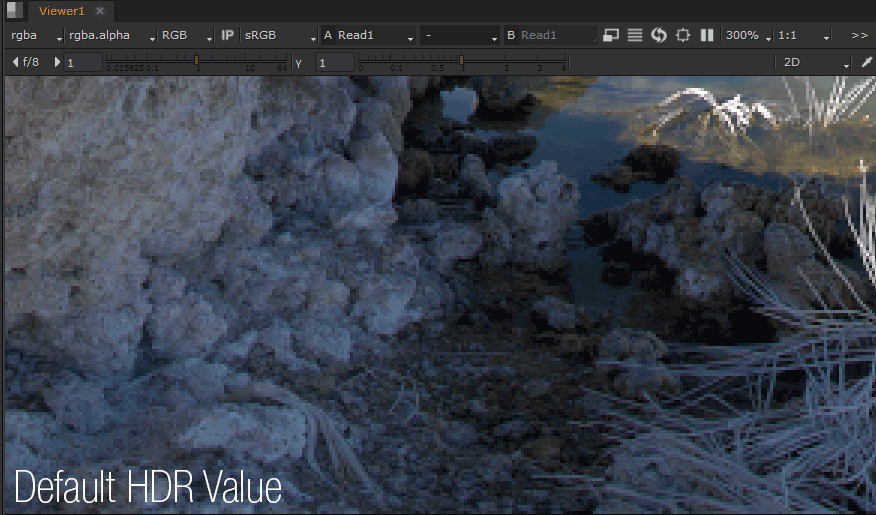Click the scanline downrez icon
The height and width of the screenshot is (515, 876).
635,35
